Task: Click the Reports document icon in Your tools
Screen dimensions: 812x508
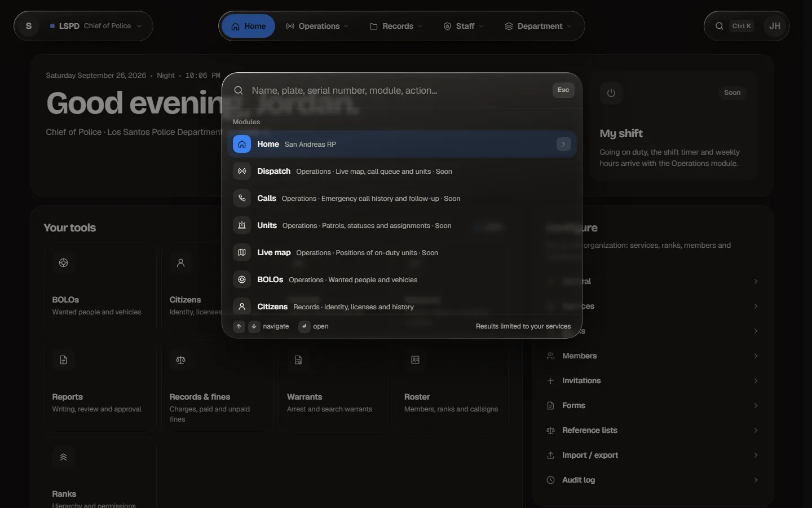Action: coord(64,360)
